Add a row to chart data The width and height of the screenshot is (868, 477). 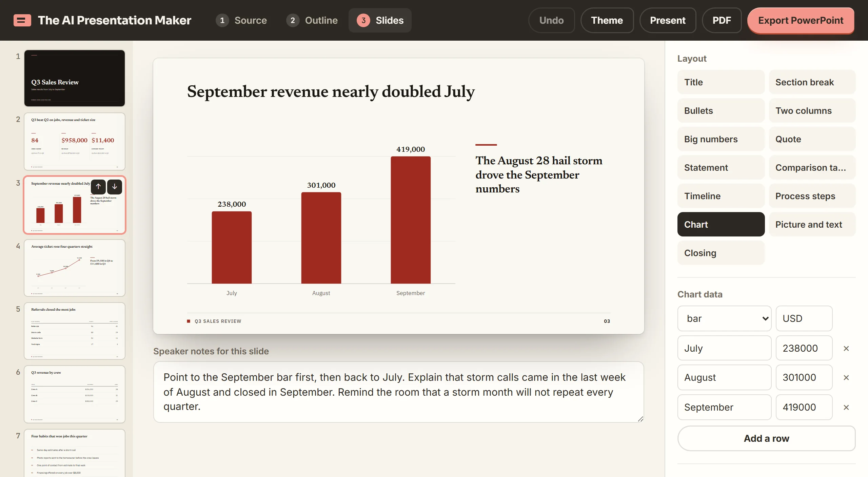767,438
